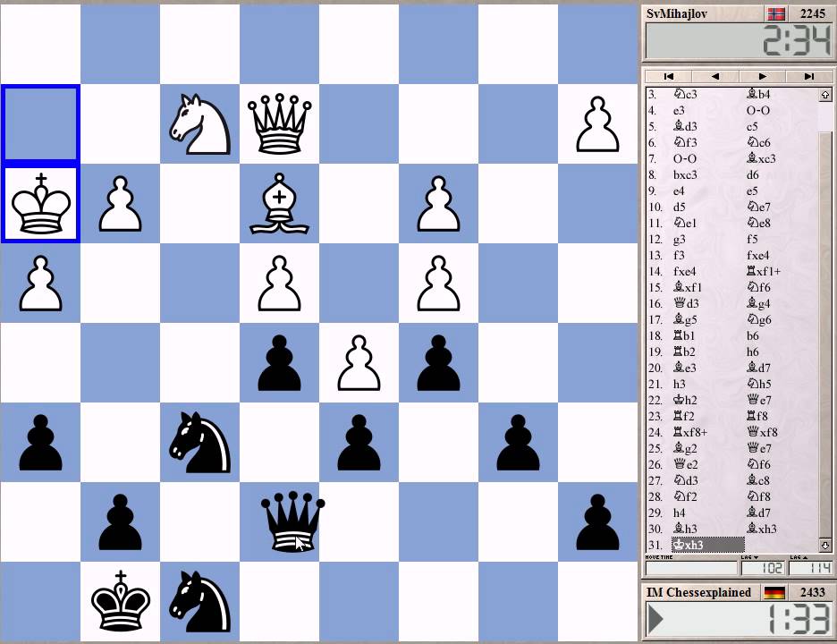Screen dimensions: 837x644
Task: Select black's move 21... Nh5
Action: click(x=759, y=384)
